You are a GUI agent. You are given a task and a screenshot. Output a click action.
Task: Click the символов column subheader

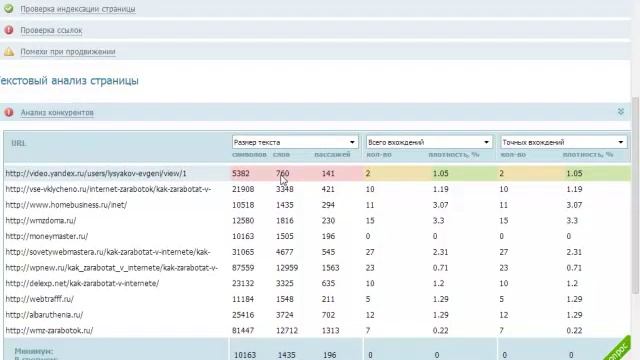coord(249,155)
